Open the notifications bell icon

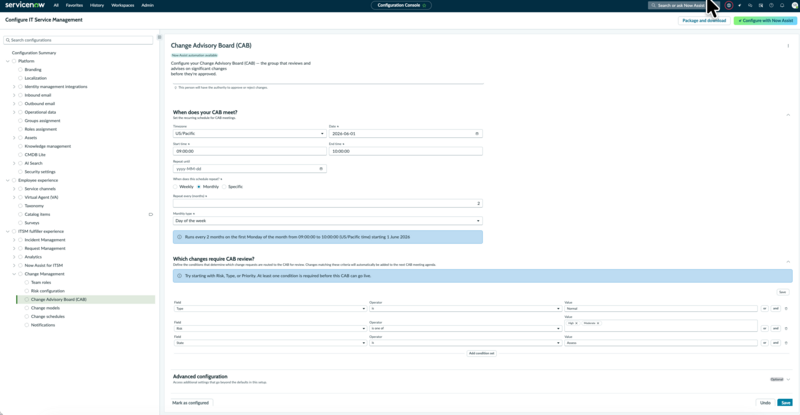click(x=782, y=5)
